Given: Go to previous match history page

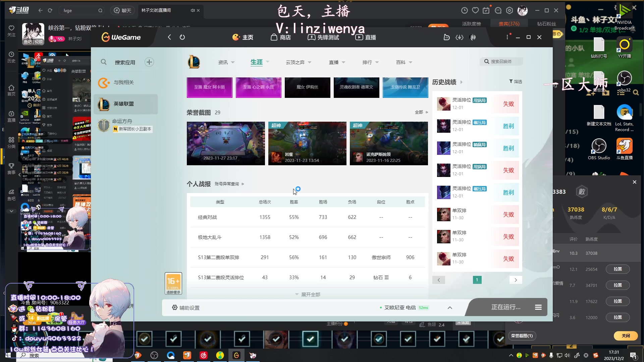Looking at the screenshot, I should point(438,280).
